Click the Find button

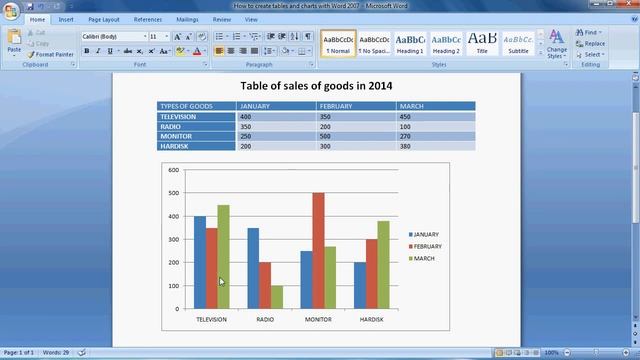tap(589, 33)
